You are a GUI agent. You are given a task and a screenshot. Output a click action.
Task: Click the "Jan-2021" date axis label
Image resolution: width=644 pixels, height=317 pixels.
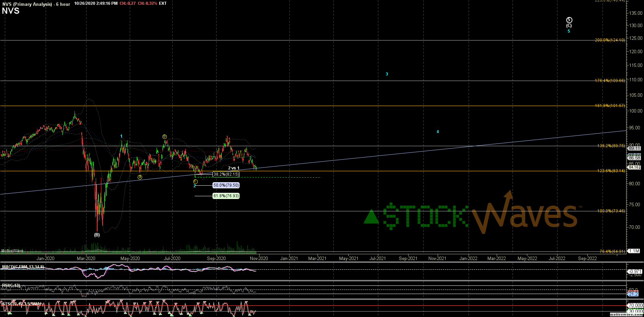click(289, 258)
